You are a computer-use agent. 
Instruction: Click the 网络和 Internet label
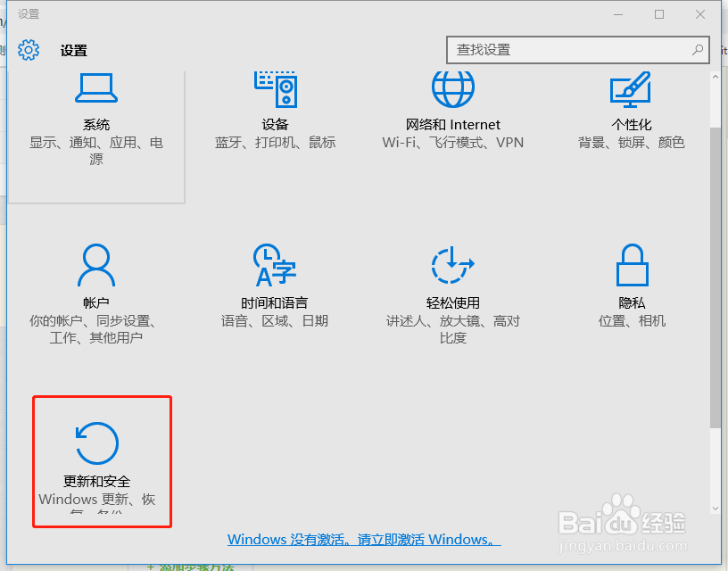pyautogui.click(x=452, y=124)
